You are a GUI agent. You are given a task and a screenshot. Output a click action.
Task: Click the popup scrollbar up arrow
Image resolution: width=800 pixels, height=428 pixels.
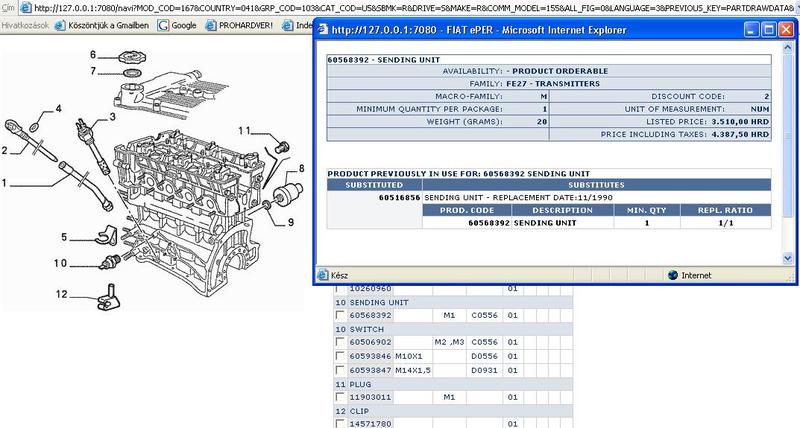(787, 47)
